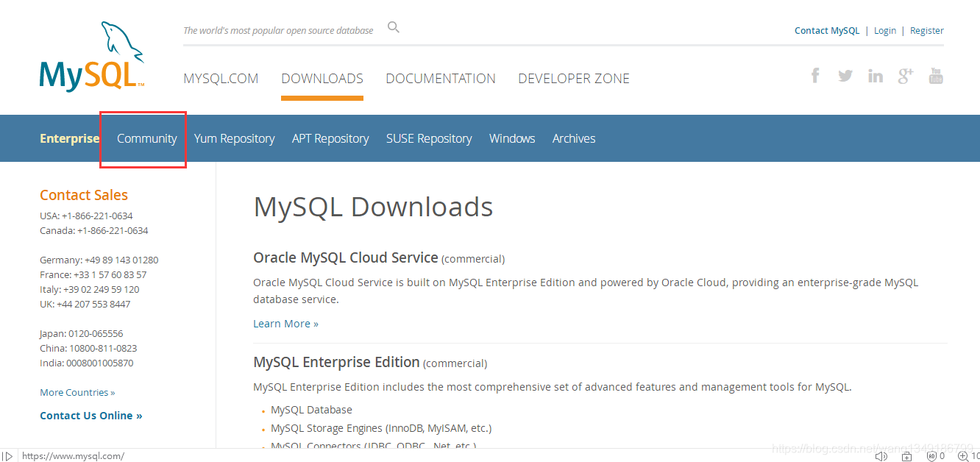Click the world's most popular database tagline
The width and height of the screenshot is (980, 462).
pos(278,30)
